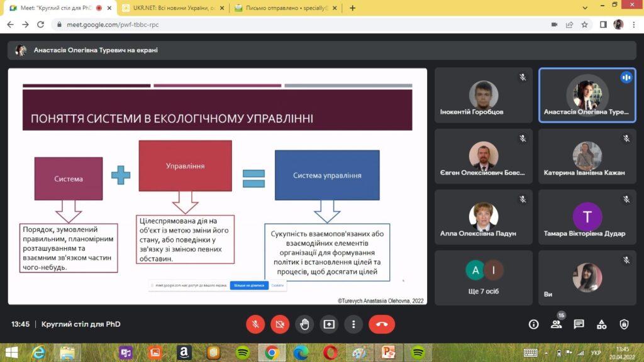
Task: Raise your hand in the meeting
Action: (304, 324)
